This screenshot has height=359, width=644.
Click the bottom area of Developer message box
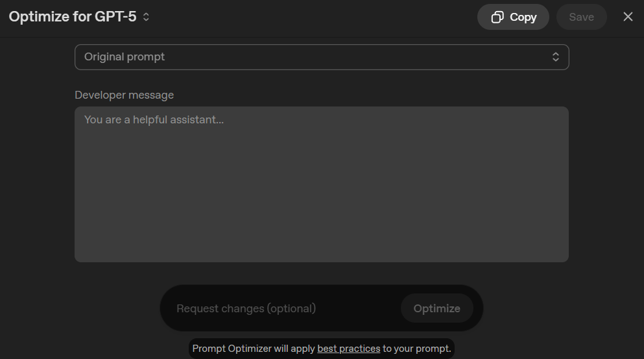click(322, 250)
